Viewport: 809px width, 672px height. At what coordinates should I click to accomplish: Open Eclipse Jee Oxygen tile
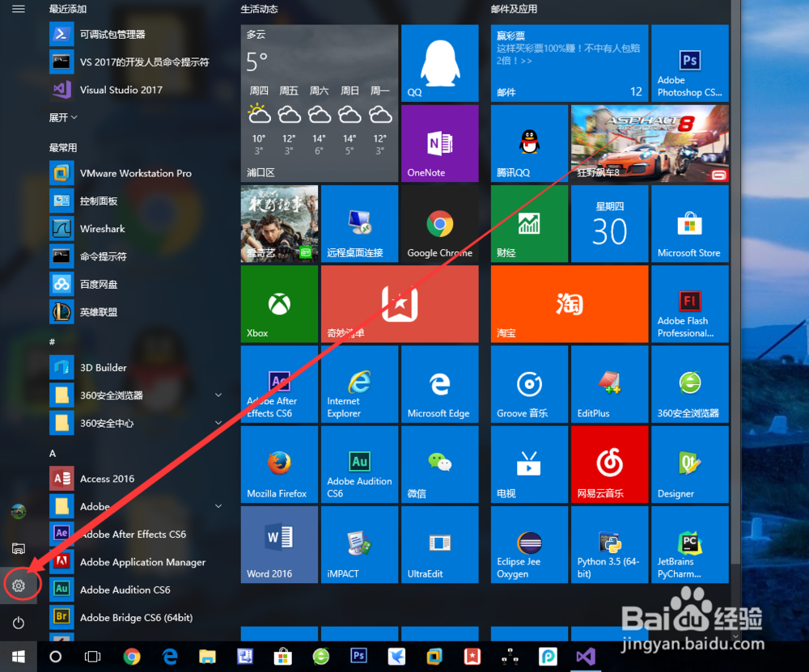pyautogui.click(x=529, y=544)
